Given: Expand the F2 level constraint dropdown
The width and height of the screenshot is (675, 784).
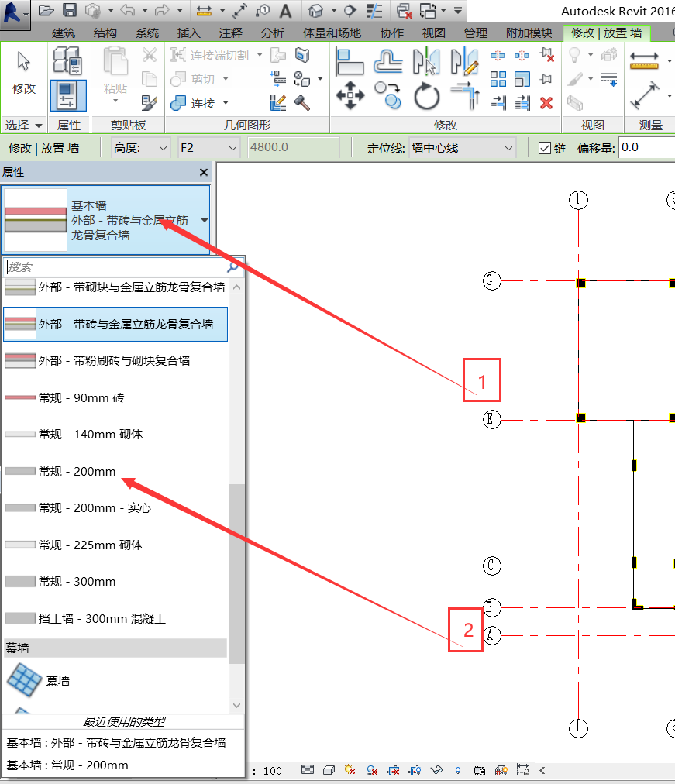Looking at the screenshot, I should (x=208, y=148).
